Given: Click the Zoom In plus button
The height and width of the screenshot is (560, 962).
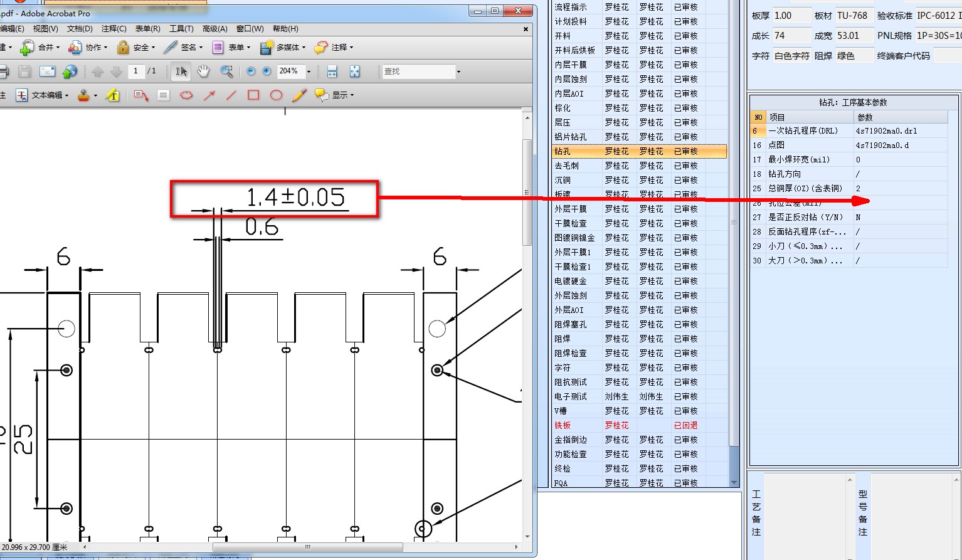Looking at the screenshot, I should pos(267,71).
